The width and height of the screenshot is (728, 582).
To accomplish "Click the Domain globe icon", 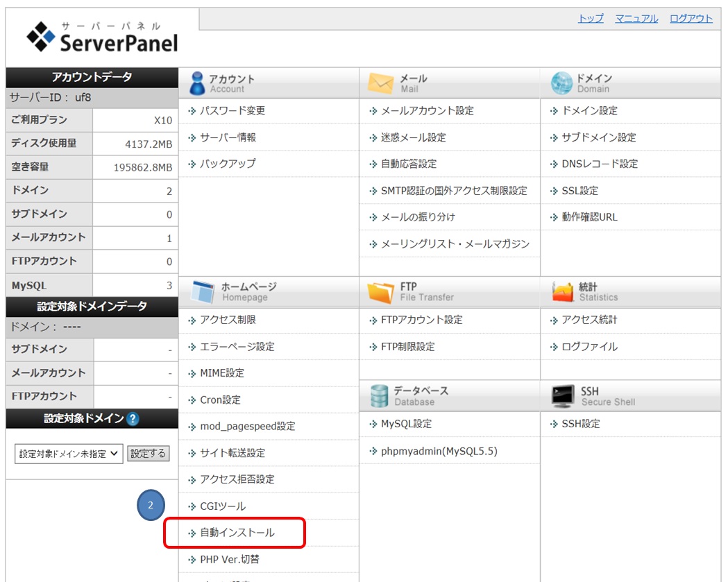I will tap(561, 83).
